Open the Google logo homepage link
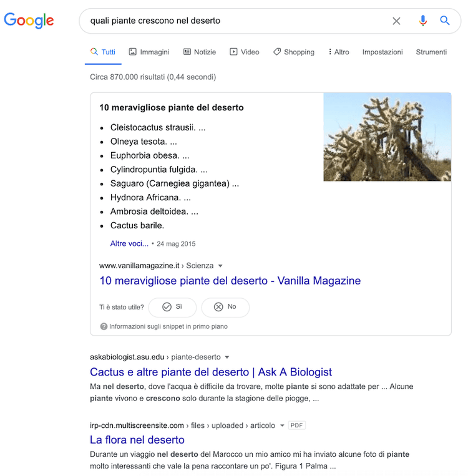 (29, 21)
